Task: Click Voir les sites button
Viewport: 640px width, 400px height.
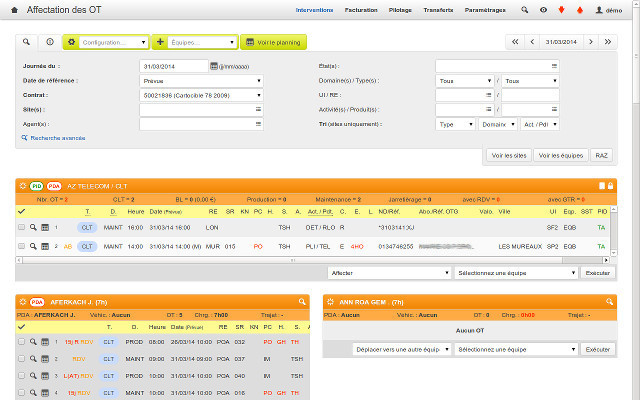Action: 509,156
